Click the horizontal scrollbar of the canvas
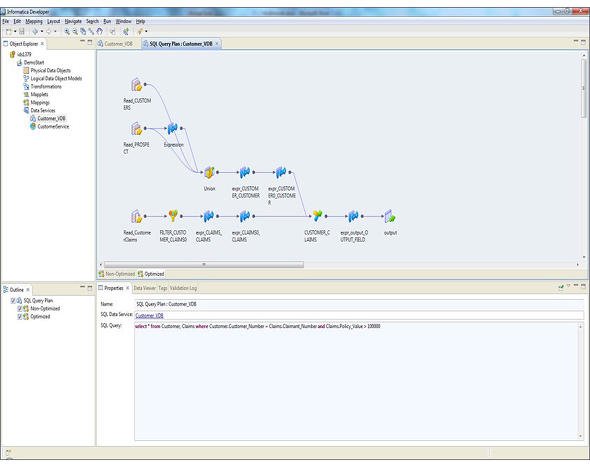The height and width of the screenshot is (467, 590). [204, 265]
